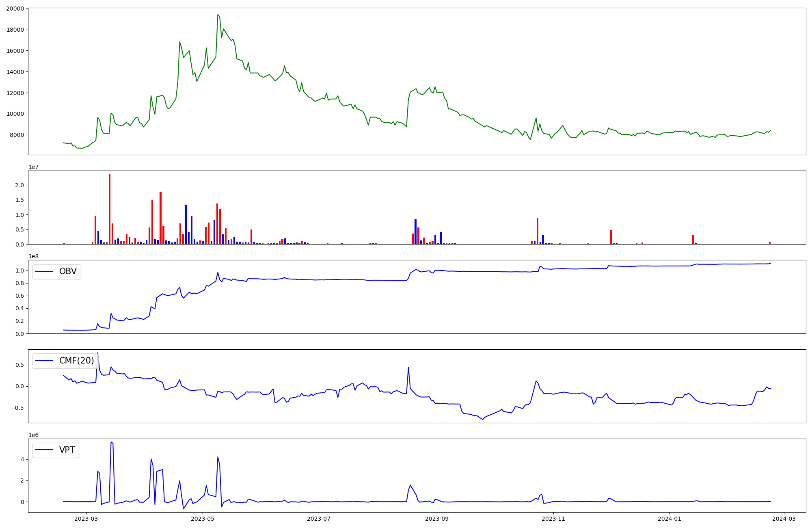The width and height of the screenshot is (812, 528).
Task: Click the 1e7 volume scale label
Action: (x=33, y=167)
